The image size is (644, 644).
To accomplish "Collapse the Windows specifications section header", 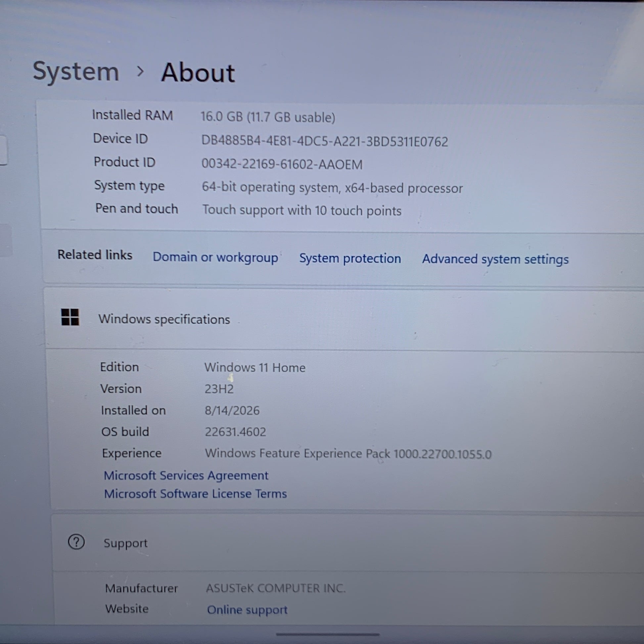I will point(343,319).
